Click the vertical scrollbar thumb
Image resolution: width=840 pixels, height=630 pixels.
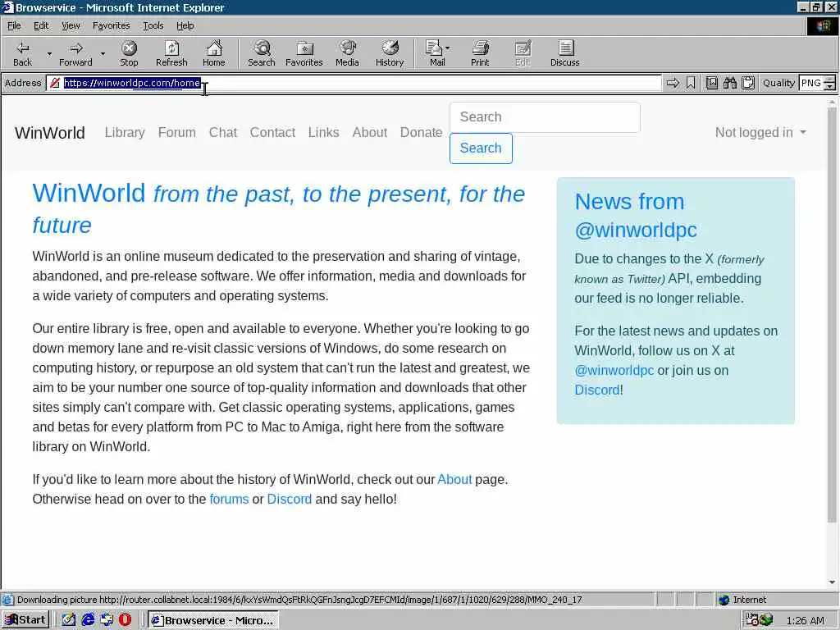(x=832, y=315)
